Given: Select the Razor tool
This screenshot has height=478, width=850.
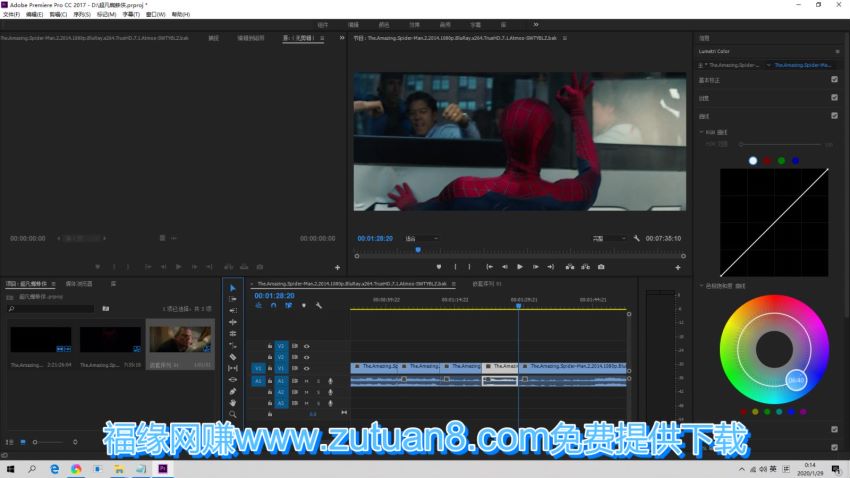Looking at the screenshot, I should (233, 357).
